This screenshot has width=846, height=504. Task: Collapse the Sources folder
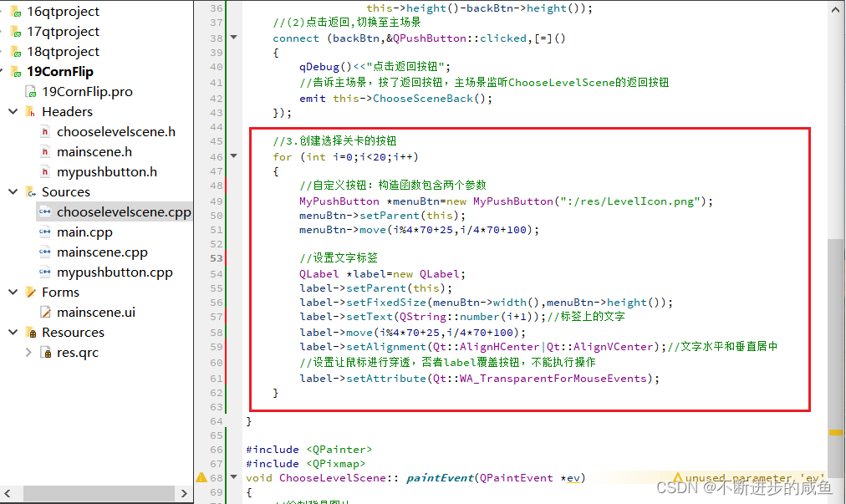point(13,191)
